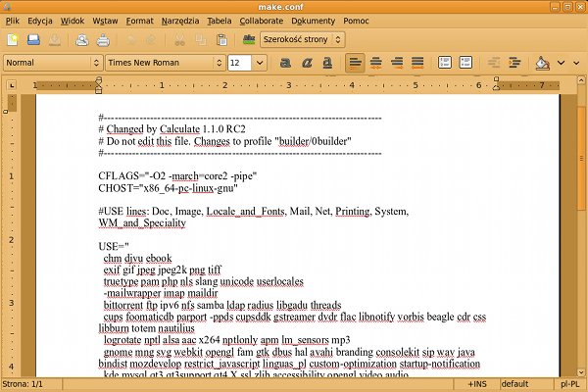Toggle italic formatting
This screenshot has height=392, width=588.
click(307, 63)
